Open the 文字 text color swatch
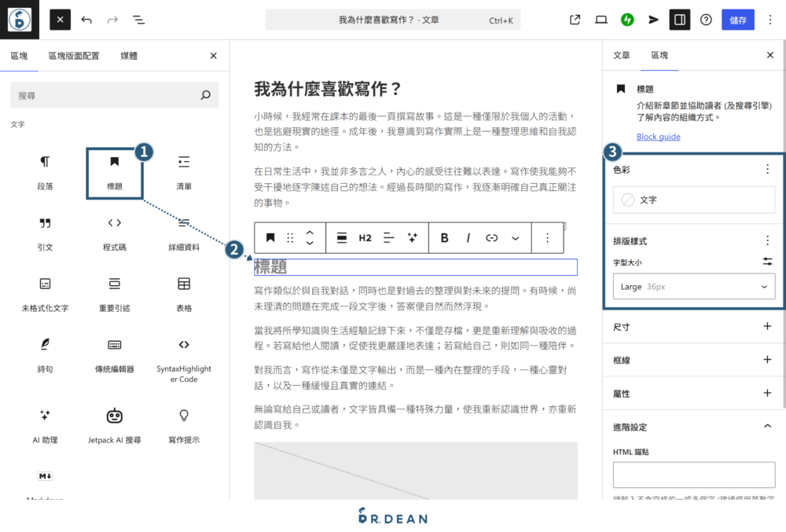The width and height of the screenshot is (786, 532). click(x=693, y=200)
